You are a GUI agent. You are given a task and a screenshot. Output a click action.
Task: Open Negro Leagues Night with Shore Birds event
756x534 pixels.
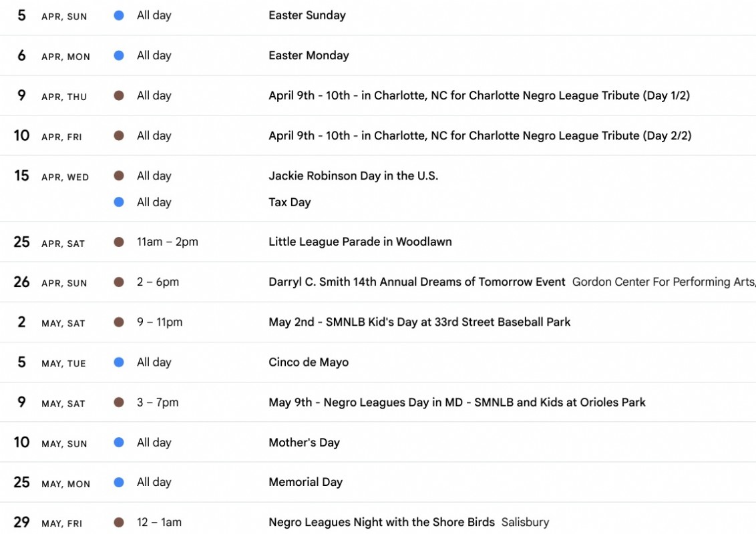click(381, 522)
